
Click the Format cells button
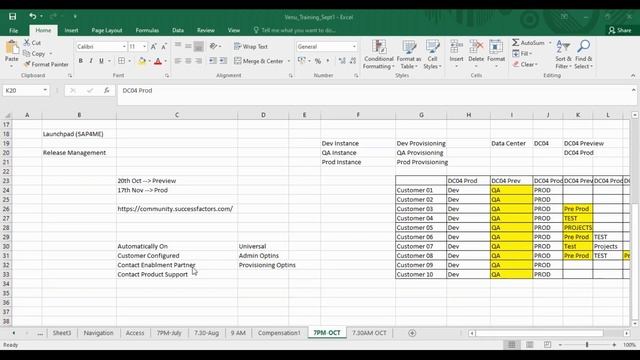click(x=496, y=54)
